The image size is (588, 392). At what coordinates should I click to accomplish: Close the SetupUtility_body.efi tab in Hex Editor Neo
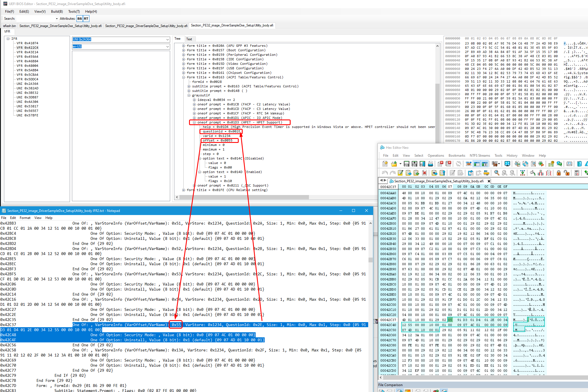(x=489, y=181)
